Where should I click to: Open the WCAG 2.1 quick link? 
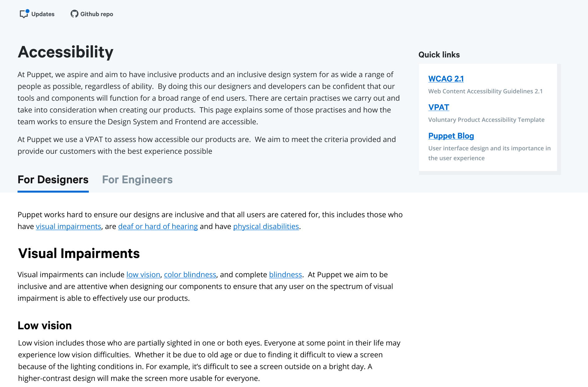coord(446,79)
